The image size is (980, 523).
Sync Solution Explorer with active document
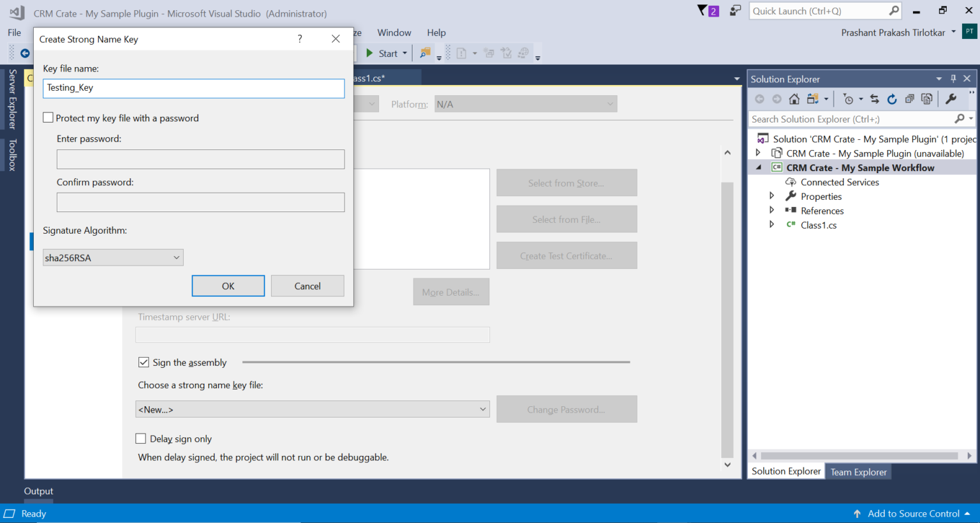[x=875, y=99]
